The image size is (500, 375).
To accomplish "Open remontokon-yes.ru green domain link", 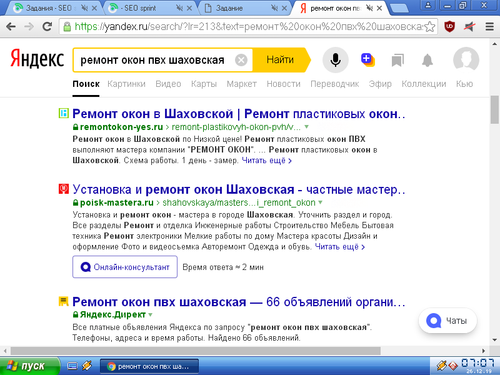I will [121, 127].
